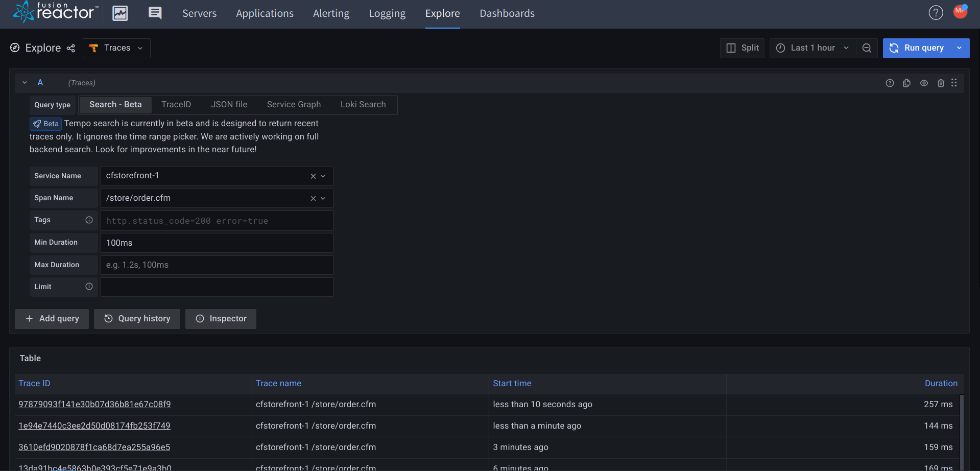980x471 pixels.
Task: Change the Last 1 hour time range
Action: click(812, 48)
